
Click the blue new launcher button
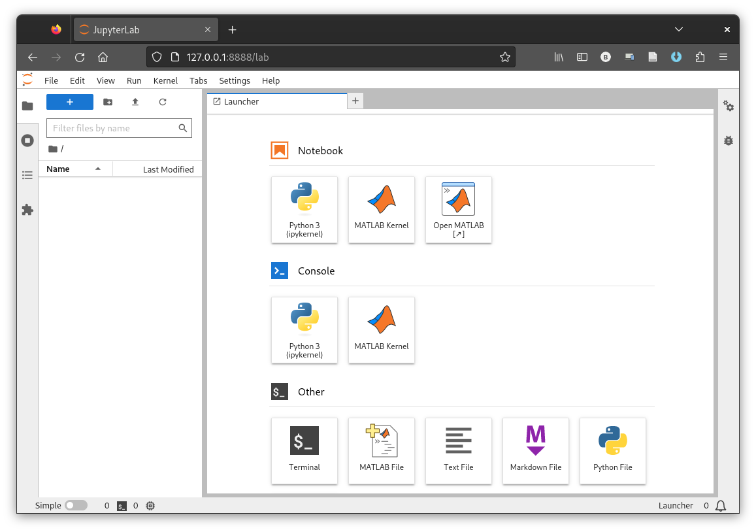69,102
